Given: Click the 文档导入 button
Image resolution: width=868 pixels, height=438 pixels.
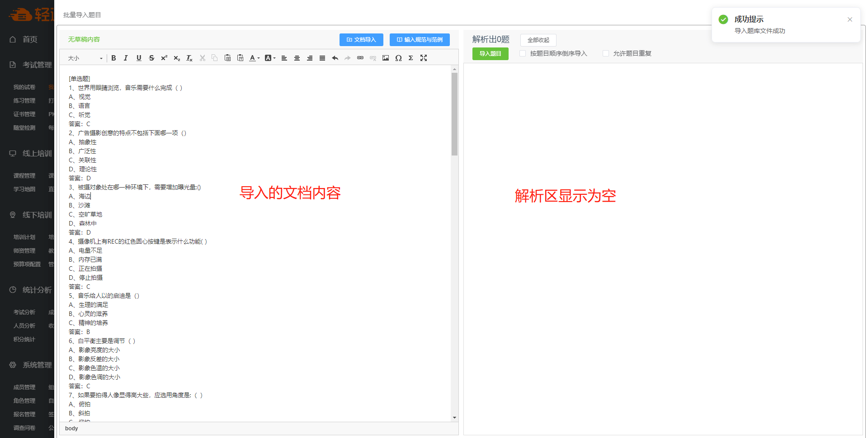Looking at the screenshot, I should (x=361, y=40).
